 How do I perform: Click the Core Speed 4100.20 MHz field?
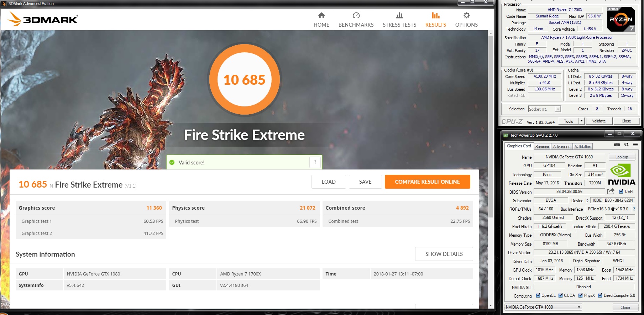545,76
